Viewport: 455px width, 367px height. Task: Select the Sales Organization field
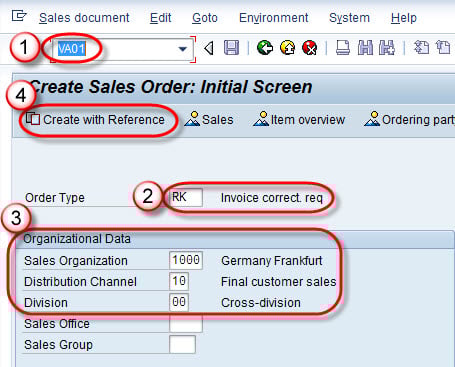pos(186,260)
